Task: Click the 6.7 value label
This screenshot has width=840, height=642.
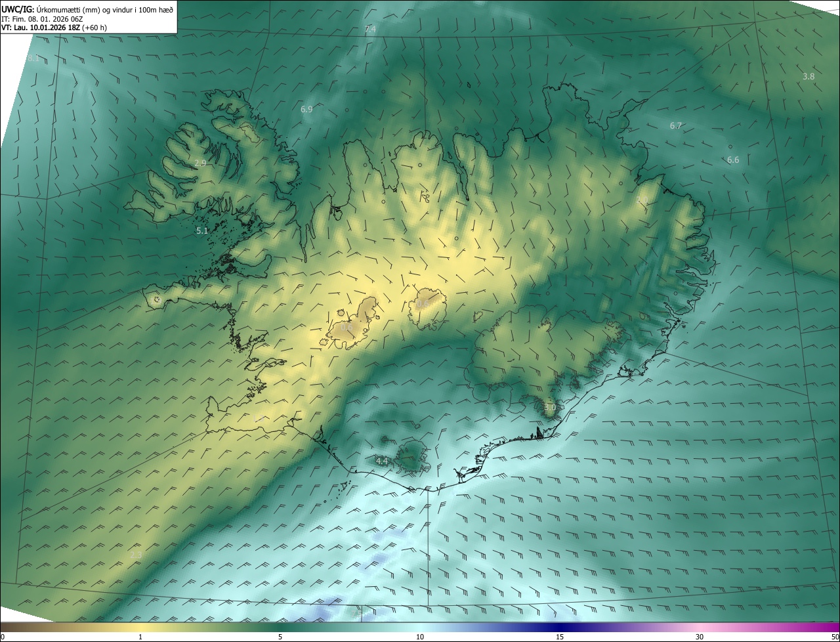Action: 676,125
